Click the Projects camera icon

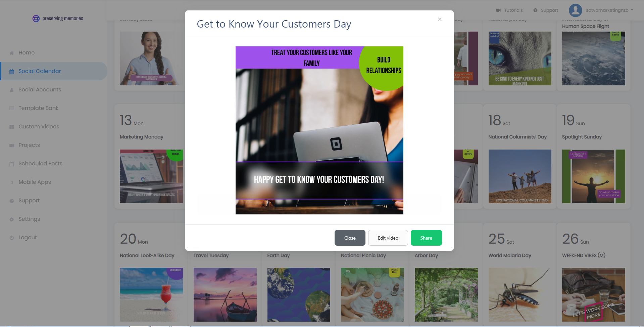coord(12,145)
